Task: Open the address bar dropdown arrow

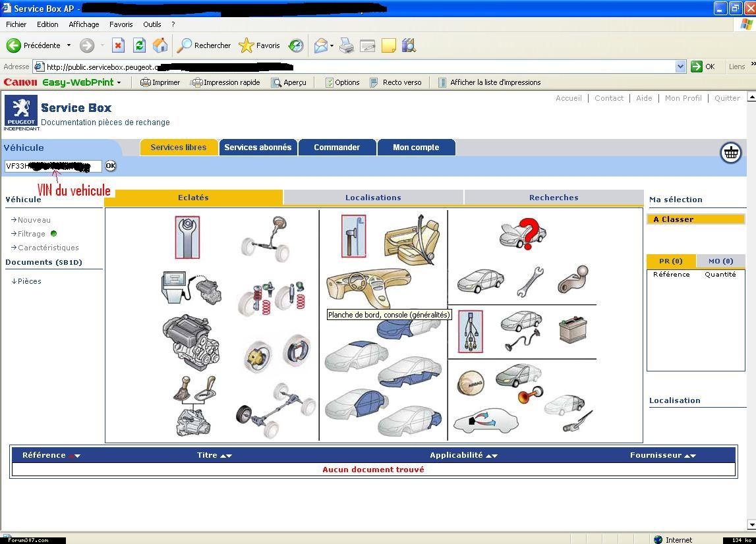Action: (680, 67)
